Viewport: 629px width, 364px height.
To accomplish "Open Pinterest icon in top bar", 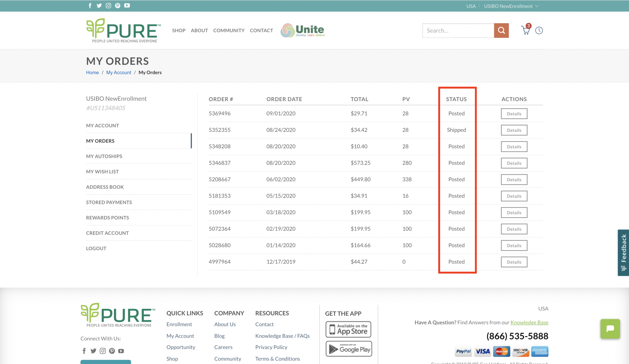I will click(x=118, y=6).
